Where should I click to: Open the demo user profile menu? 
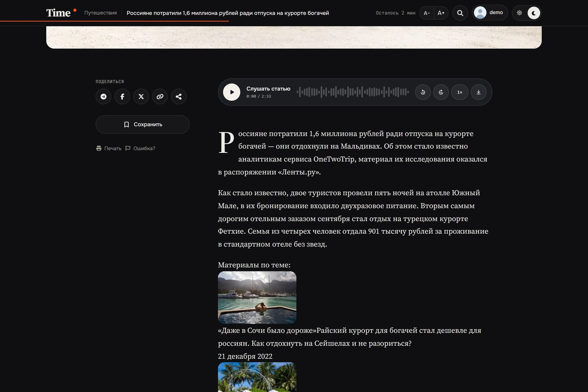point(490,13)
